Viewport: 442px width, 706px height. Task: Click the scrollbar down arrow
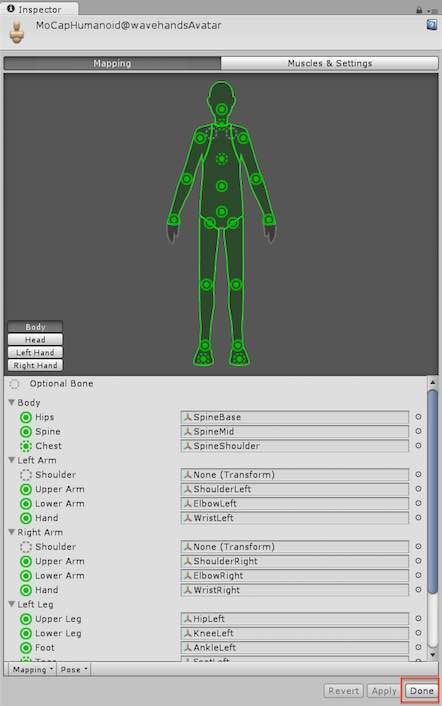(x=433, y=655)
